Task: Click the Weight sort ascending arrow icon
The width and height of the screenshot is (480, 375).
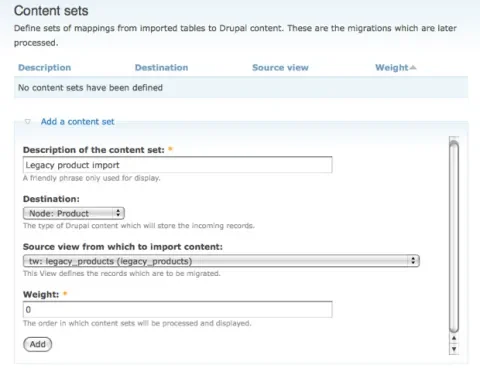Action: point(413,68)
